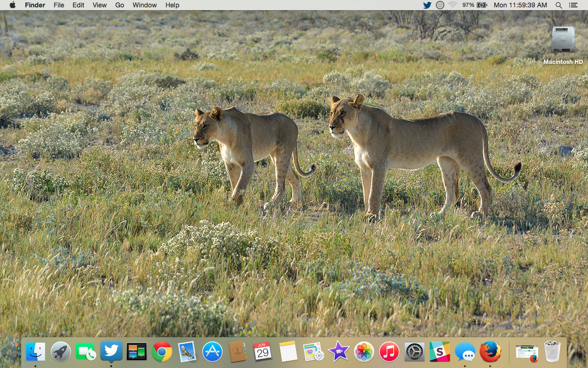Open System Preferences gear in Dock
This screenshot has height=368, width=588.
415,352
